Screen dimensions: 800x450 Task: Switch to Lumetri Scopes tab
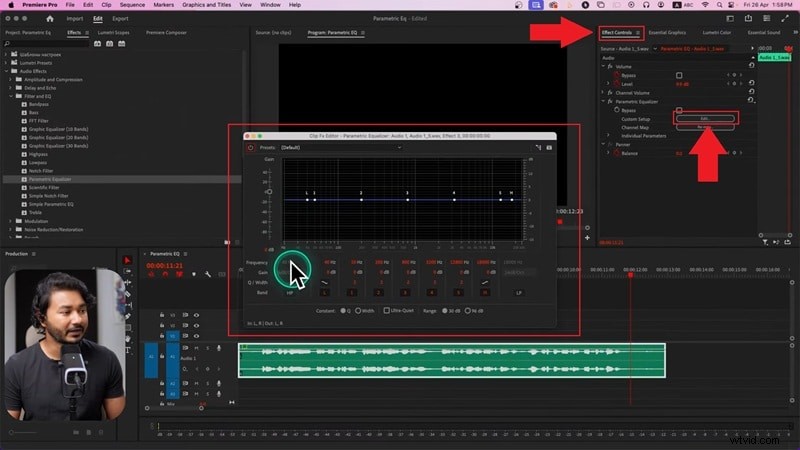point(113,33)
